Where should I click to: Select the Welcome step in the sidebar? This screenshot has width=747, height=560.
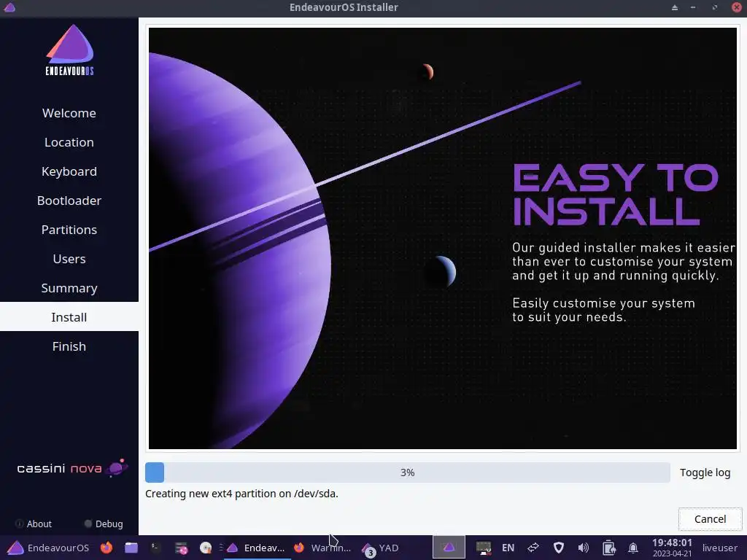(x=69, y=113)
